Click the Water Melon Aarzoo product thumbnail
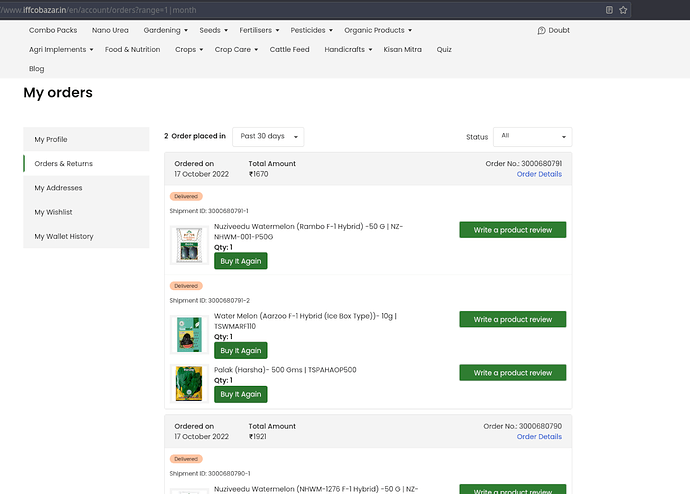 189,335
